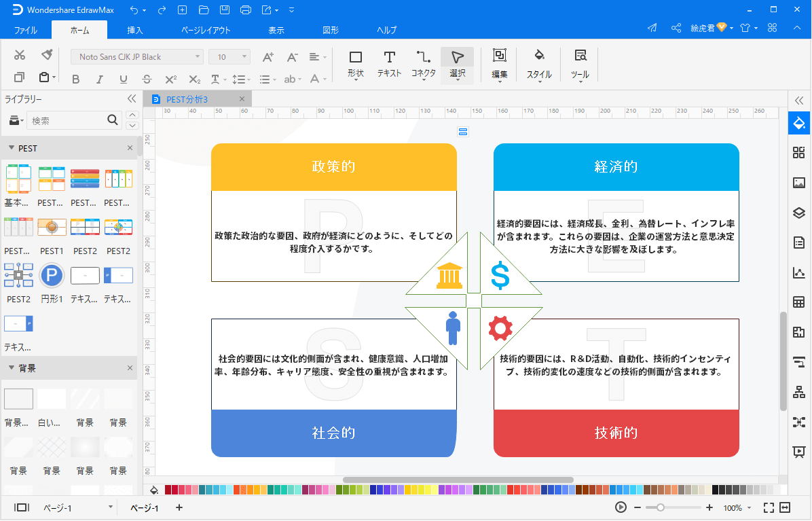This screenshot has width=812, height=521.
Task: Open the Shape (形状) tool
Action: pos(355,64)
